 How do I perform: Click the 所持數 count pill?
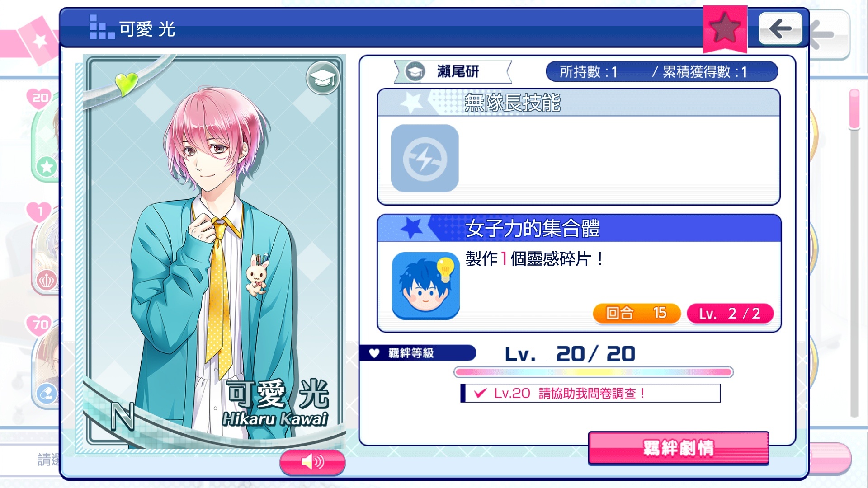[x=662, y=71]
